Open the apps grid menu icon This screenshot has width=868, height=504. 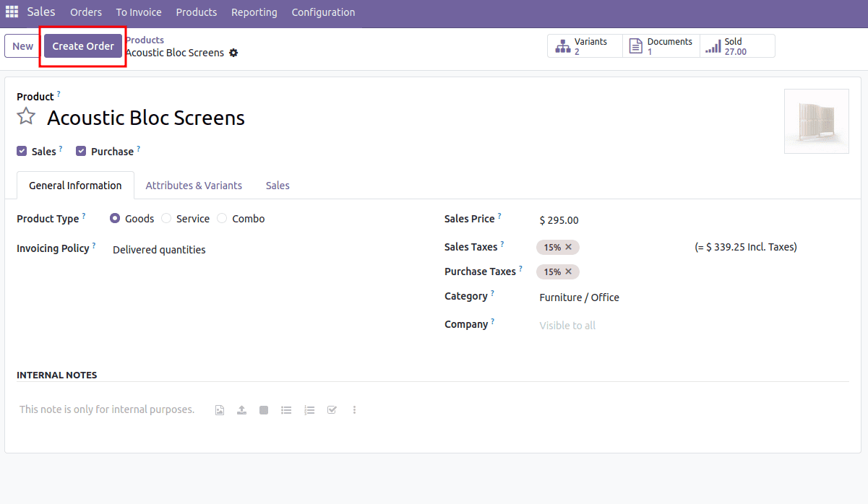pos(12,12)
